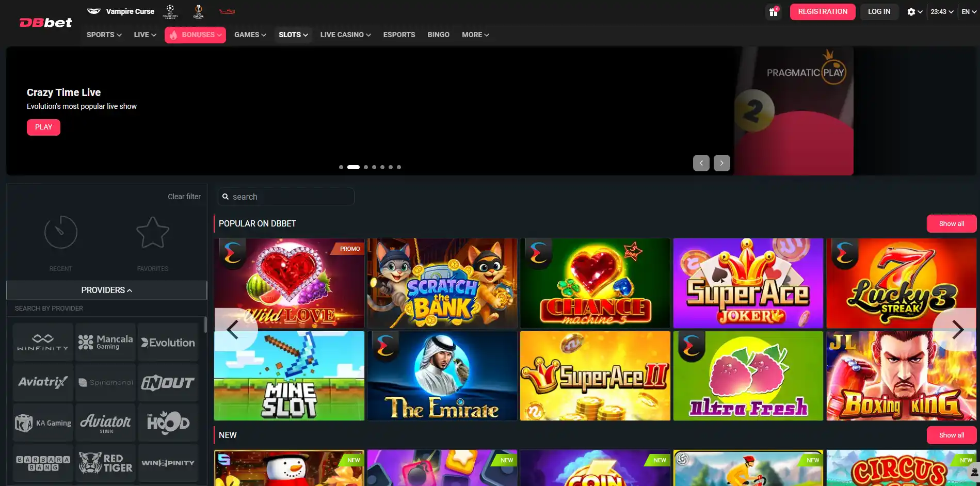Open the Lucky Streak 3 game
This screenshot has height=486, width=980.
901,283
